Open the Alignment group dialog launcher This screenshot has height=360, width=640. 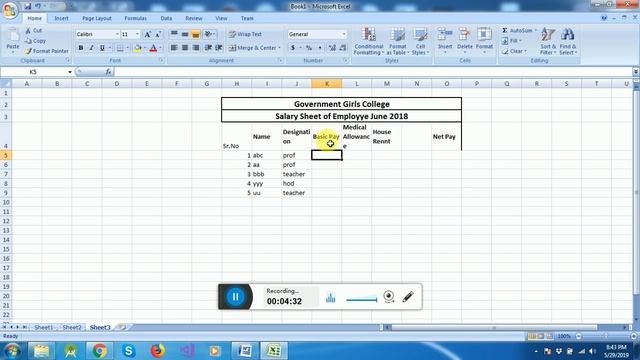(x=280, y=60)
